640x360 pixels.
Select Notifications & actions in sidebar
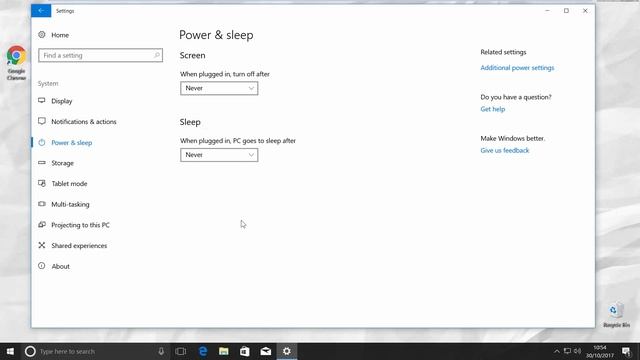(x=84, y=122)
